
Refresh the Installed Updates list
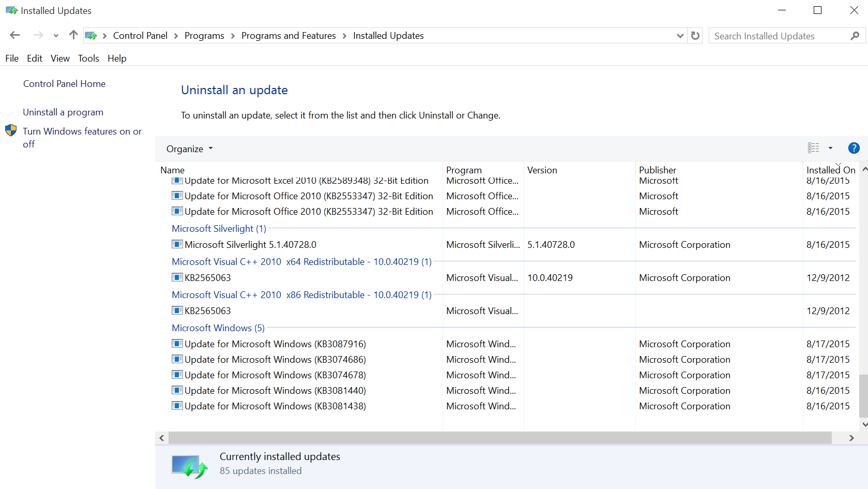pyautogui.click(x=695, y=36)
